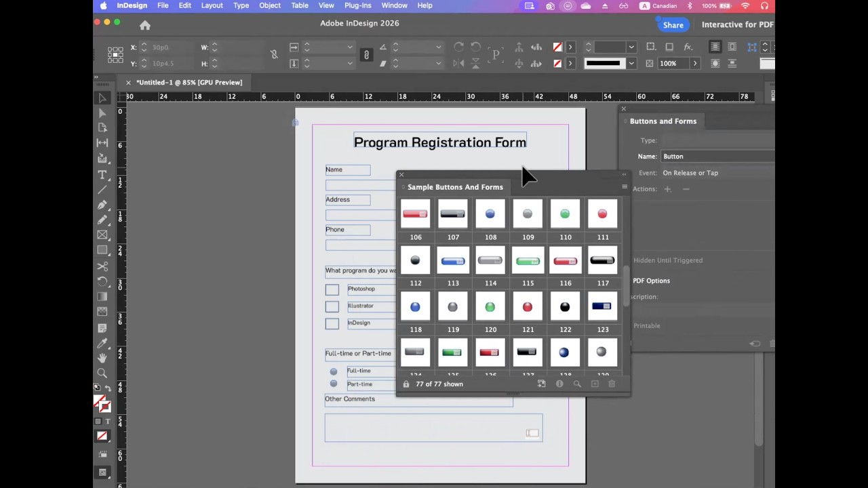Select the Hand tool
868x488 pixels.
click(102, 358)
